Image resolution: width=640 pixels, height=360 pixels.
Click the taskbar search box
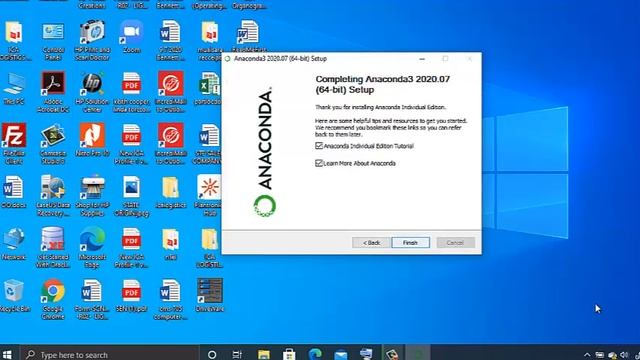click(110, 354)
